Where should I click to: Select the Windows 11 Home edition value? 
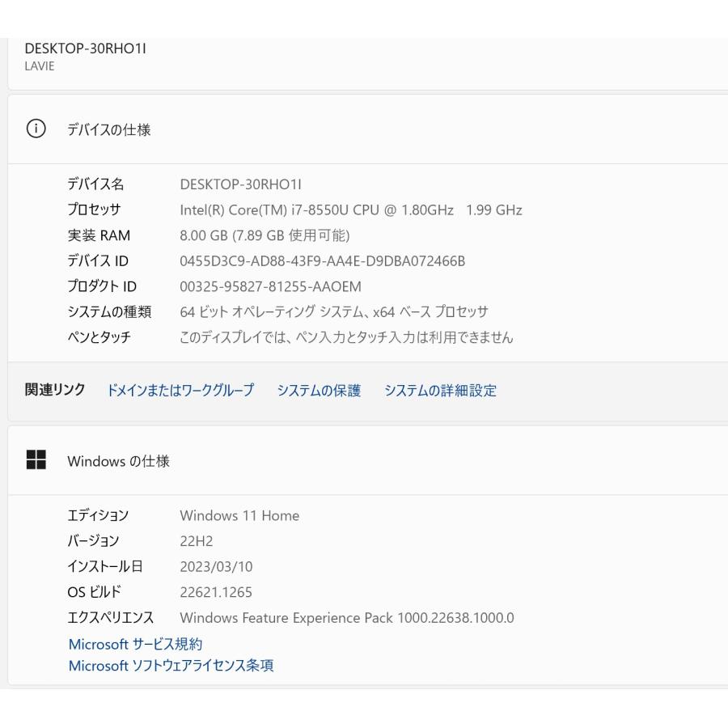point(239,515)
